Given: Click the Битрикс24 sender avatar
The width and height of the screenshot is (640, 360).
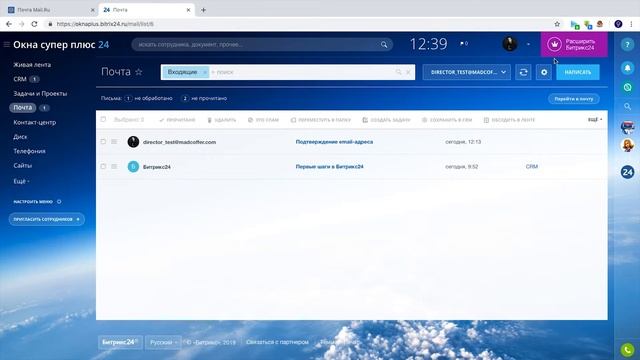Looking at the screenshot, I should coord(133,167).
